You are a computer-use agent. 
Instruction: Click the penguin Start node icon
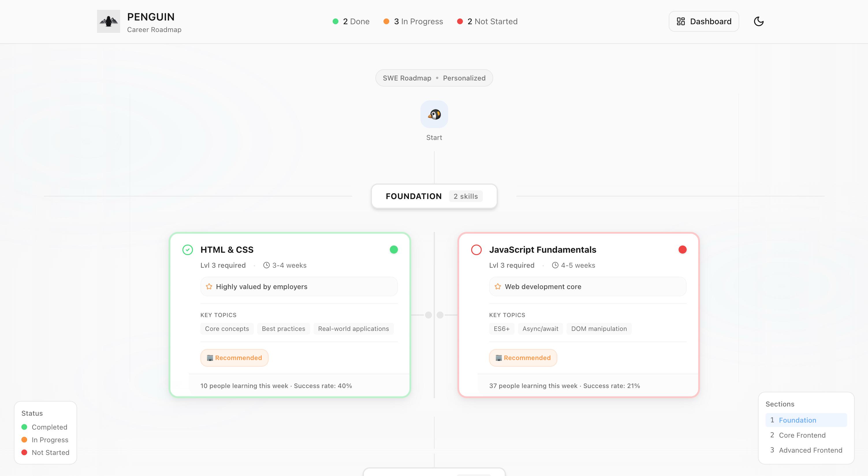[434, 115]
